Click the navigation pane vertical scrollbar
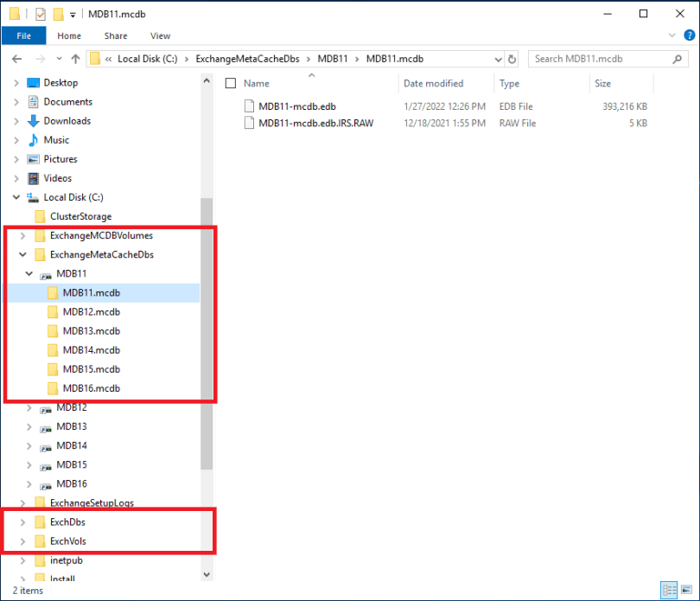Viewport: 700px width, 601px height. point(207,329)
